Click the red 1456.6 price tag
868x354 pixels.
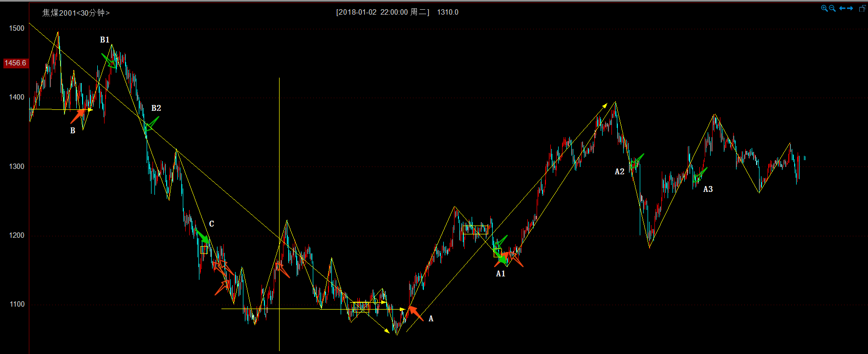[15, 63]
